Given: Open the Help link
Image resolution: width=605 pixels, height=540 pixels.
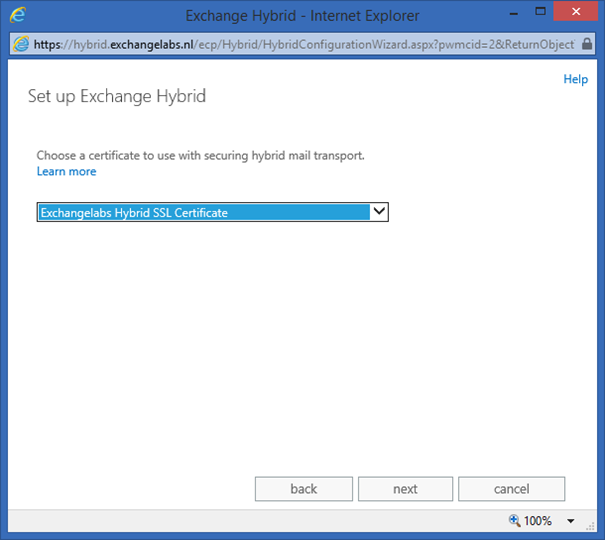Looking at the screenshot, I should [x=575, y=79].
